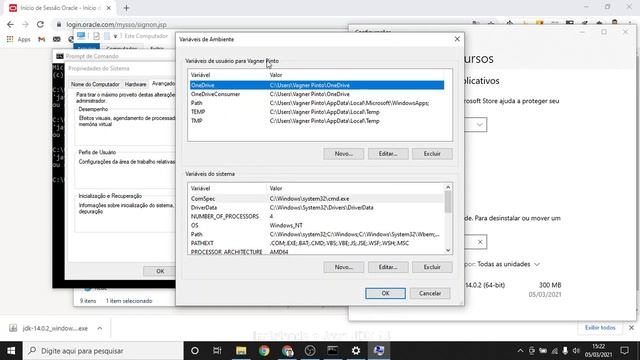Expand the jdk download options chevron
The height and width of the screenshot is (360, 640).
(100, 328)
